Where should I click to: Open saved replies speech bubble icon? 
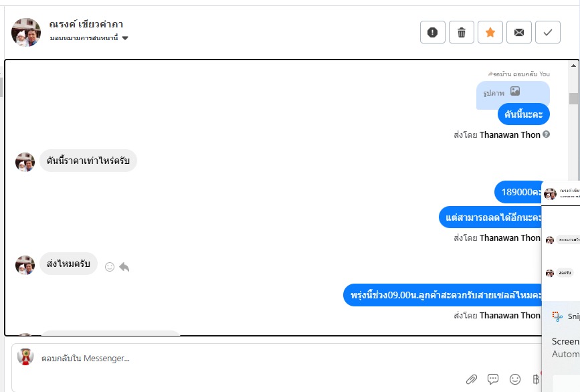coord(493,379)
